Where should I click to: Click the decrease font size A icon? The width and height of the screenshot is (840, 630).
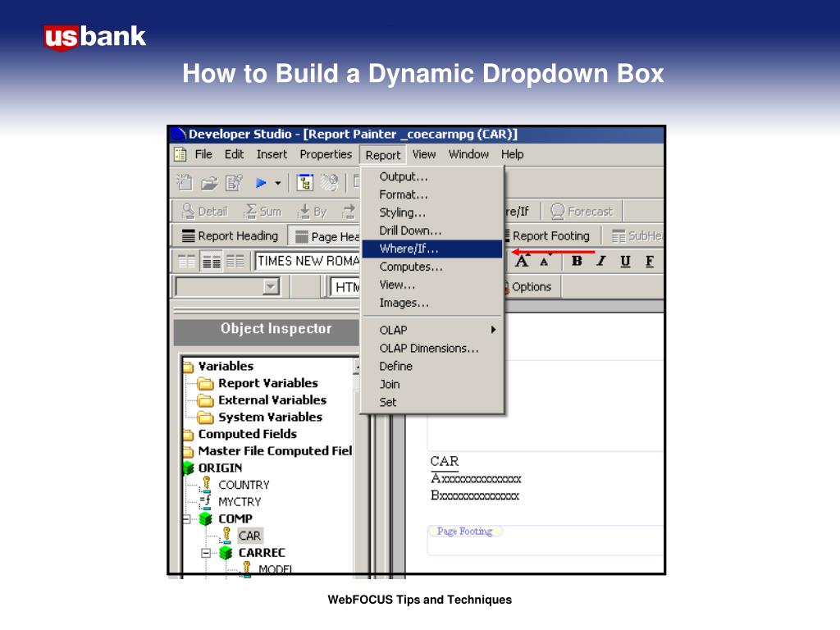pyautogui.click(x=546, y=262)
